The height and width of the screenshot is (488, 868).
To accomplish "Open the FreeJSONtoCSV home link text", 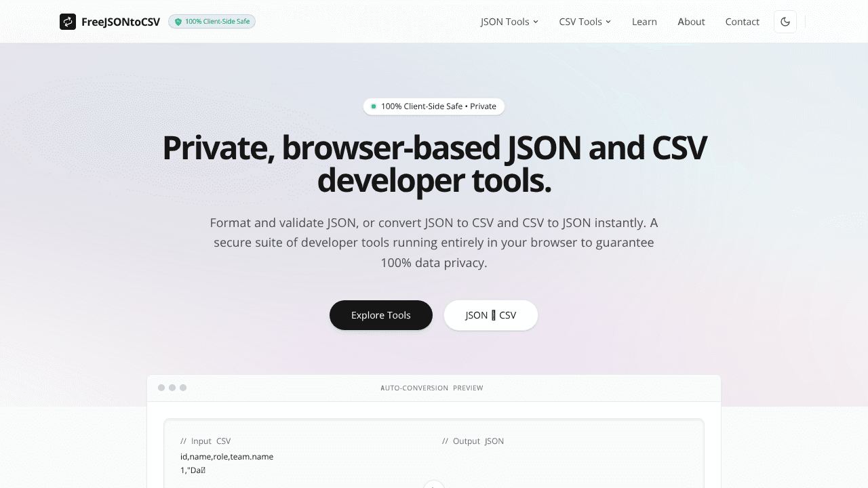I will click(x=121, y=22).
